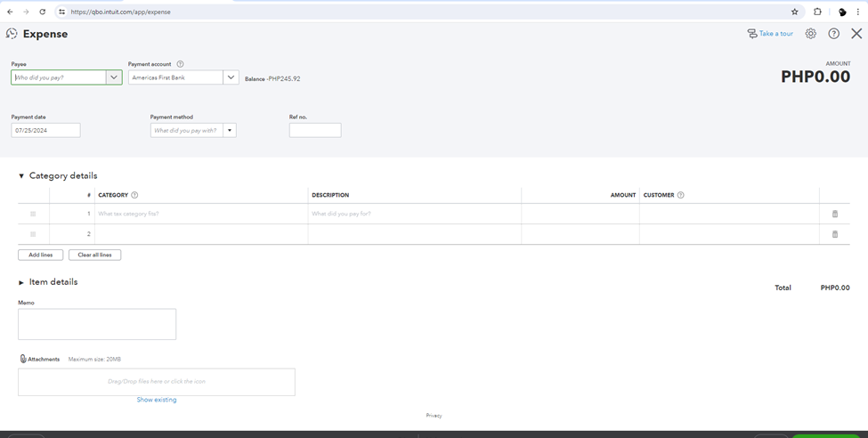This screenshot has height=438, width=868.
Task: Expand the Item details section
Action: [21, 282]
